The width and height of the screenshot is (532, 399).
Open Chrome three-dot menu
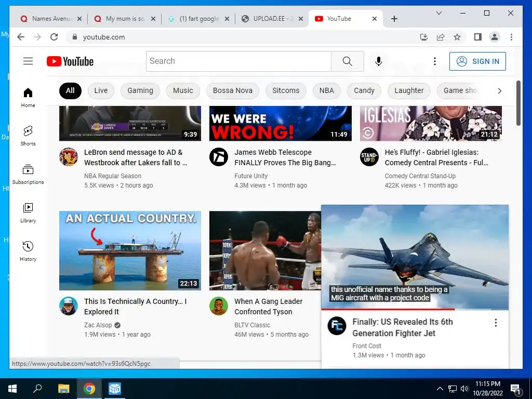tap(511, 37)
